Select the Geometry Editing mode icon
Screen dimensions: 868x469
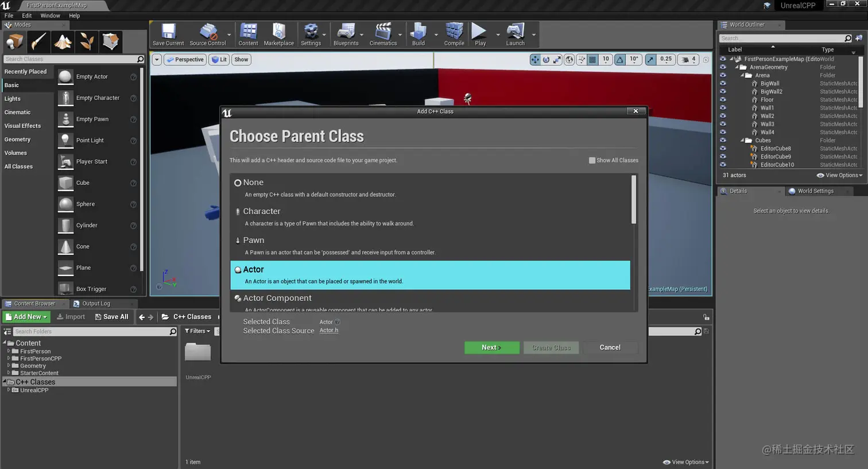pyautogui.click(x=111, y=41)
